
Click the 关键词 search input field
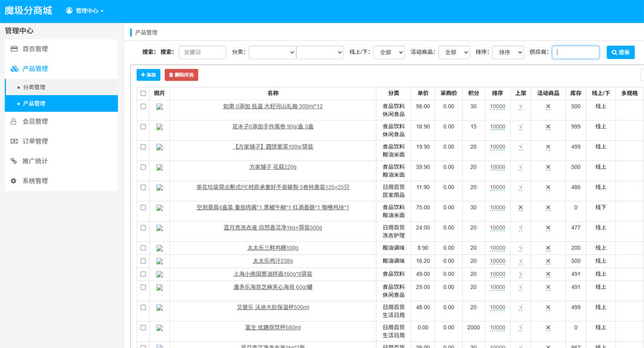tap(202, 52)
